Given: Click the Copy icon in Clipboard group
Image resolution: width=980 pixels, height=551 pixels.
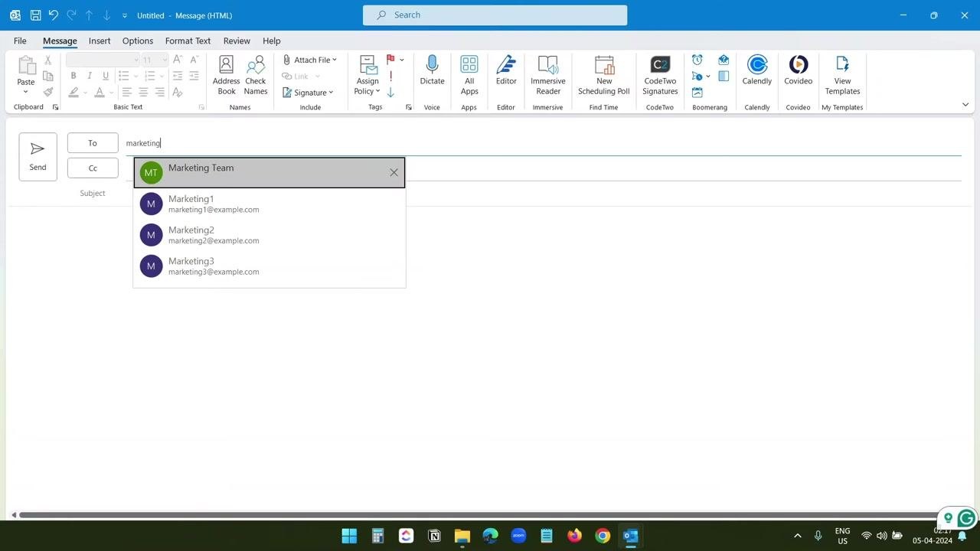Looking at the screenshot, I should tap(47, 76).
